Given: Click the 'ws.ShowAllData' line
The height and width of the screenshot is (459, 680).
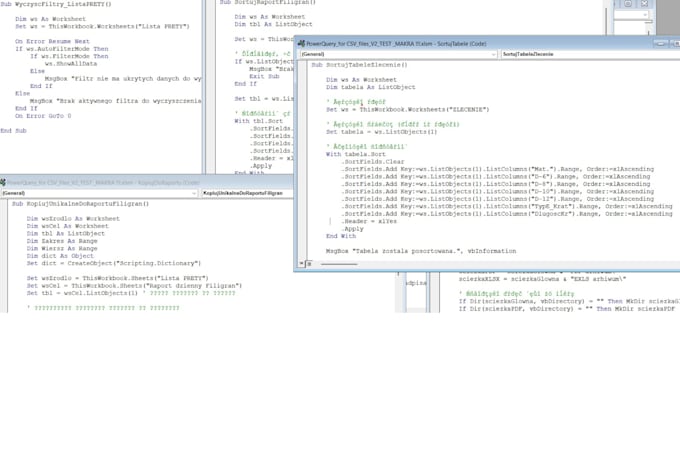Looking at the screenshot, I should [x=71, y=64].
